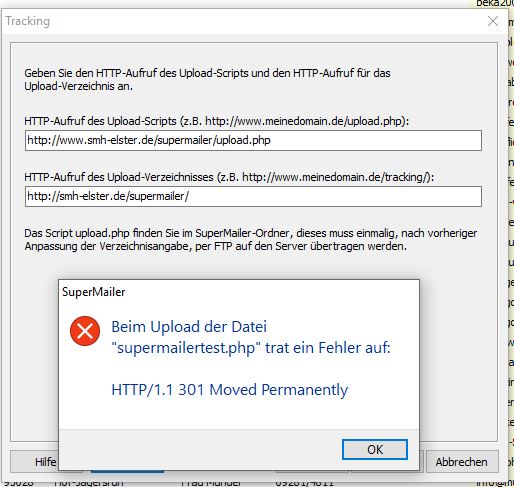This screenshot has width=514, height=487.
Task: Click the SuperMailer dialog title bar
Action: tap(239, 292)
